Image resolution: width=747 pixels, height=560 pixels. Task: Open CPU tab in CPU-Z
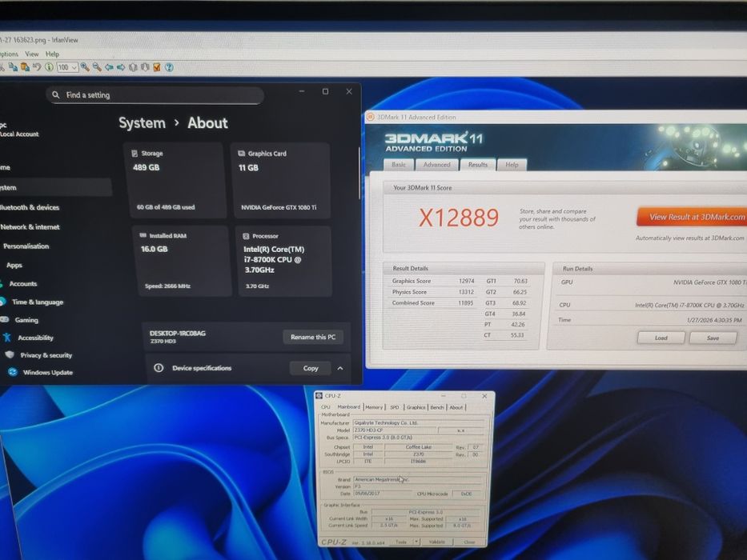pos(325,407)
